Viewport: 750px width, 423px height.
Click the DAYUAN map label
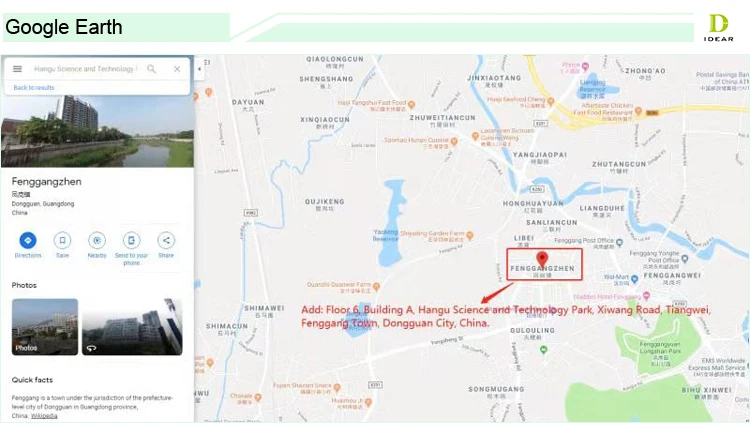(248, 102)
